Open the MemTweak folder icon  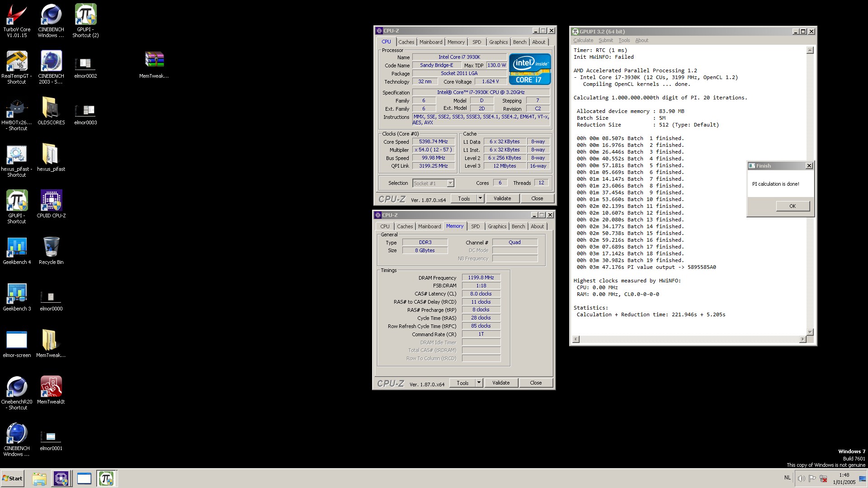coord(51,343)
